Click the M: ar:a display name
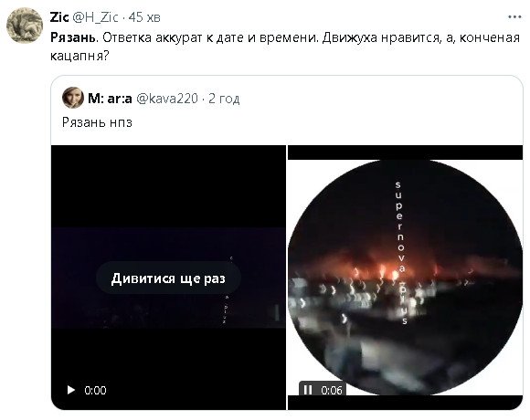 [110, 99]
